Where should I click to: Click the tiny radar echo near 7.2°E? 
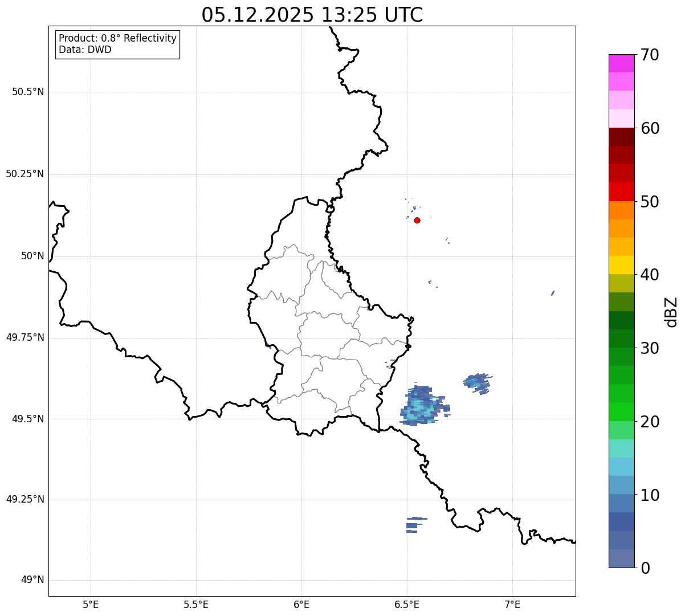click(x=553, y=293)
